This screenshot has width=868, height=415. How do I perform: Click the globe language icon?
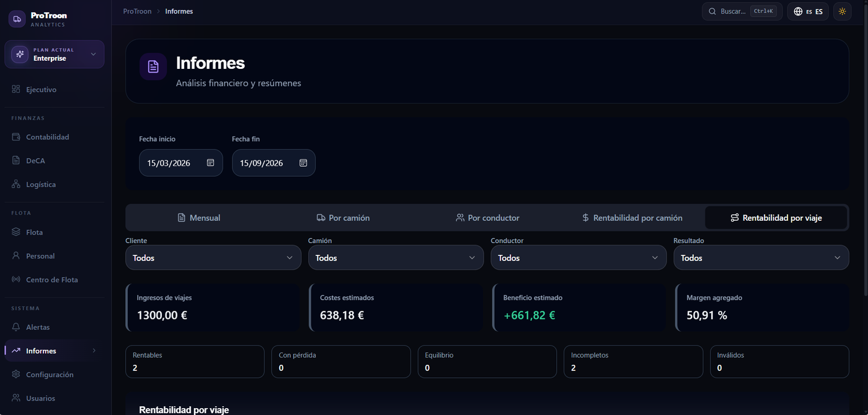798,11
